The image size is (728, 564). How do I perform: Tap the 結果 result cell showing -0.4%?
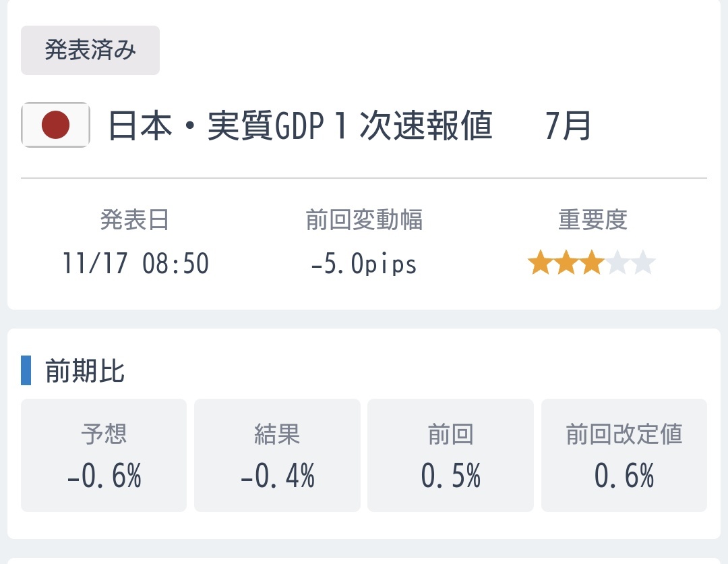277,455
